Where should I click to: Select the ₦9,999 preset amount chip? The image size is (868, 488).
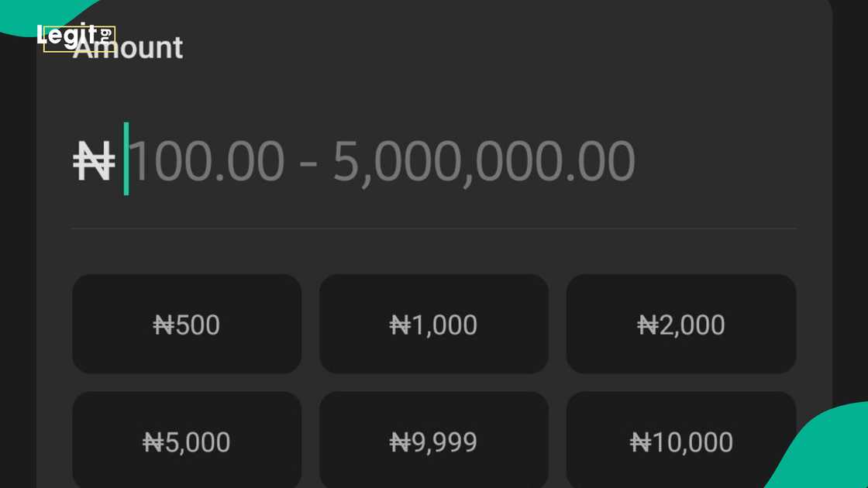(433, 441)
